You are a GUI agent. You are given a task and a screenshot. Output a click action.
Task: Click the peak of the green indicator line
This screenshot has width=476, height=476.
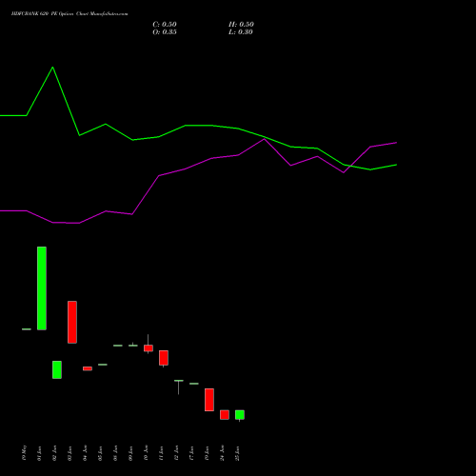coord(52,68)
